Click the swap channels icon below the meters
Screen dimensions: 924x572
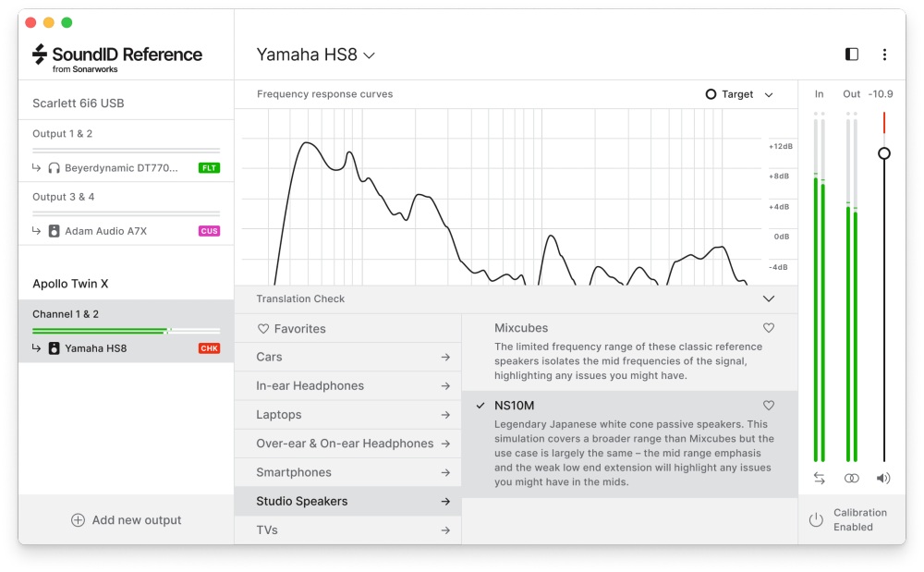(819, 478)
